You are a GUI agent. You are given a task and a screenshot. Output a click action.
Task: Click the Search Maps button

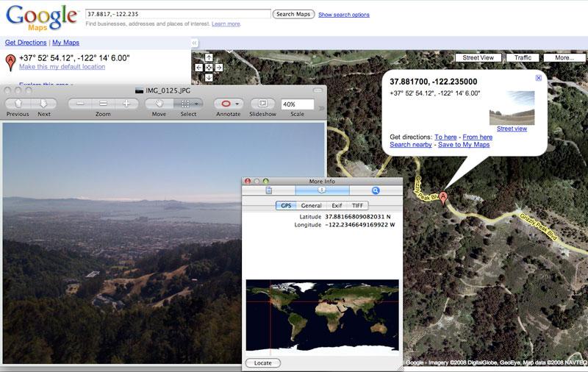coord(293,14)
